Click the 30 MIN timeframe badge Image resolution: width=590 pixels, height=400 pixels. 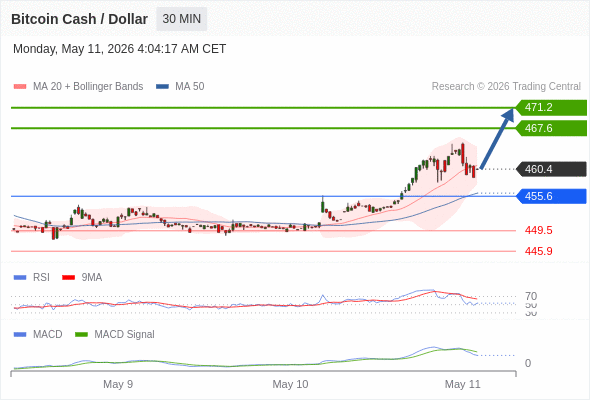tap(181, 19)
